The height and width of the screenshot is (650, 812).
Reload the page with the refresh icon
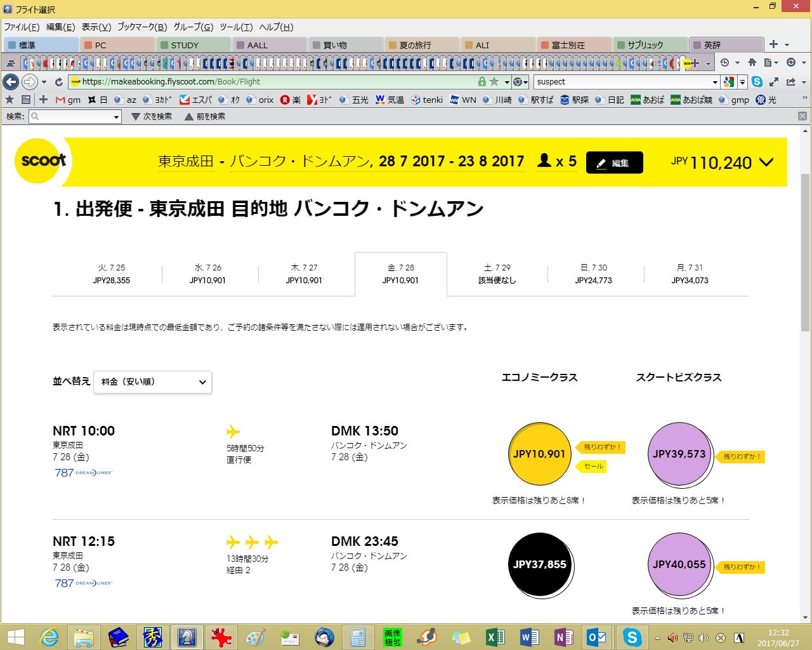pos(59,82)
